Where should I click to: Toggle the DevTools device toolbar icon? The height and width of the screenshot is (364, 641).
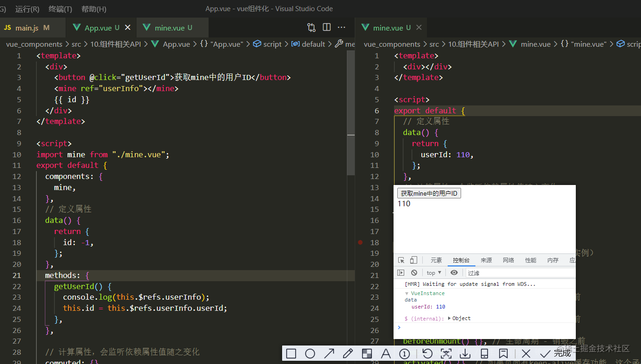(413, 260)
